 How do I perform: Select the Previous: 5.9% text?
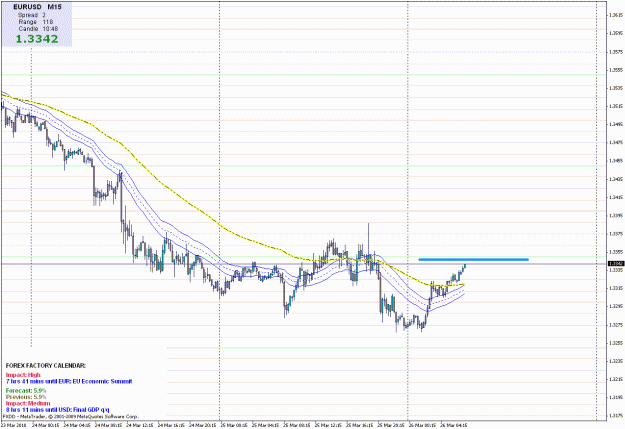(26, 397)
